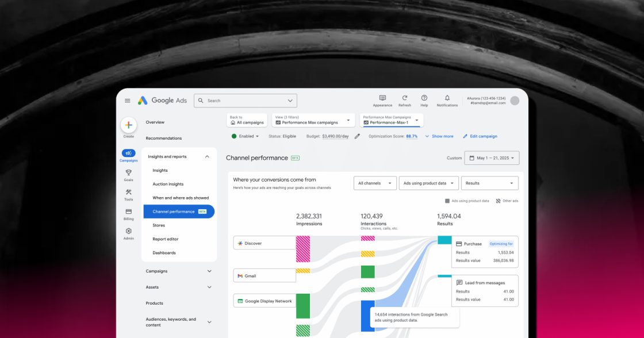This screenshot has width=644, height=338.
Task: Toggle Other ads legend item
Action: click(x=507, y=201)
